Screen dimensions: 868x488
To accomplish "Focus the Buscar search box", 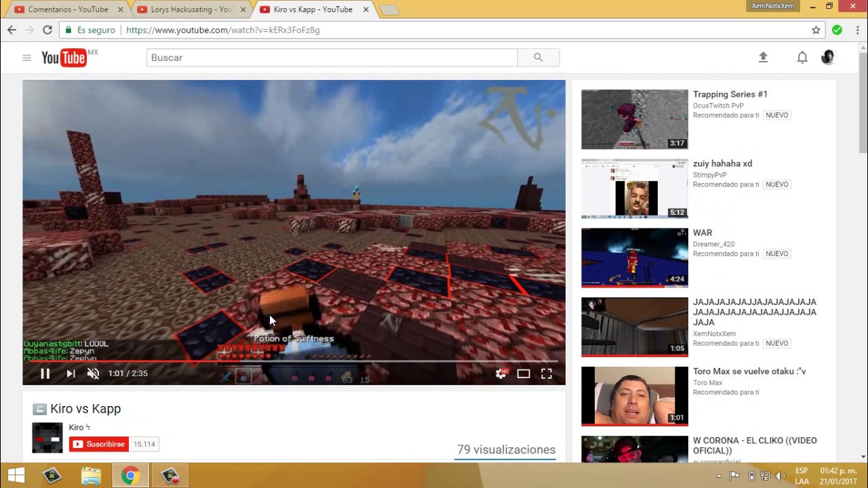I will pyautogui.click(x=332, y=58).
